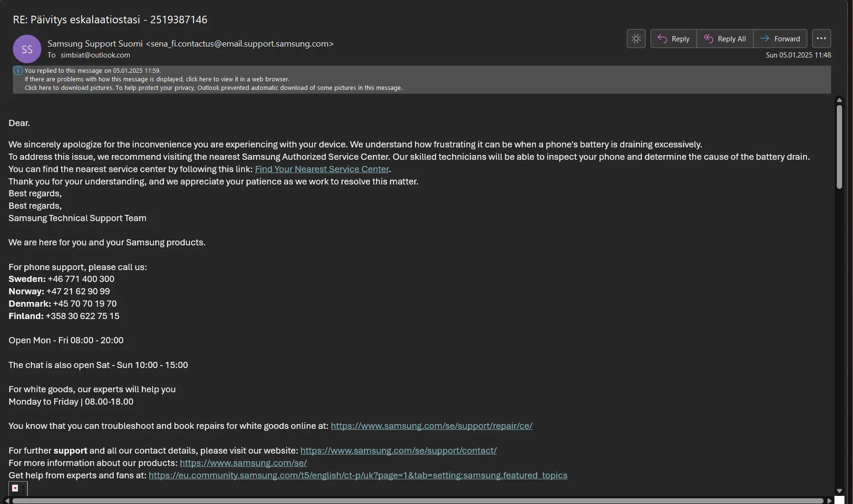Image resolution: width=853 pixels, height=504 pixels.
Task: Click the Norway phone number +47 21 62 90 99
Action: (x=78, y=291)
